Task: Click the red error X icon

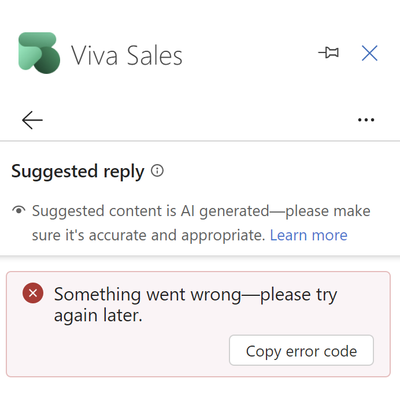Action: click(x=33, y=293)
